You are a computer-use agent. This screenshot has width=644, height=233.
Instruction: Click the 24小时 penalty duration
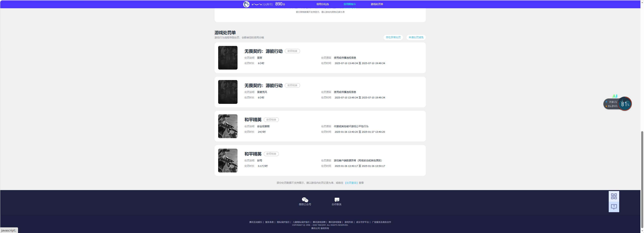click(262, 132)
